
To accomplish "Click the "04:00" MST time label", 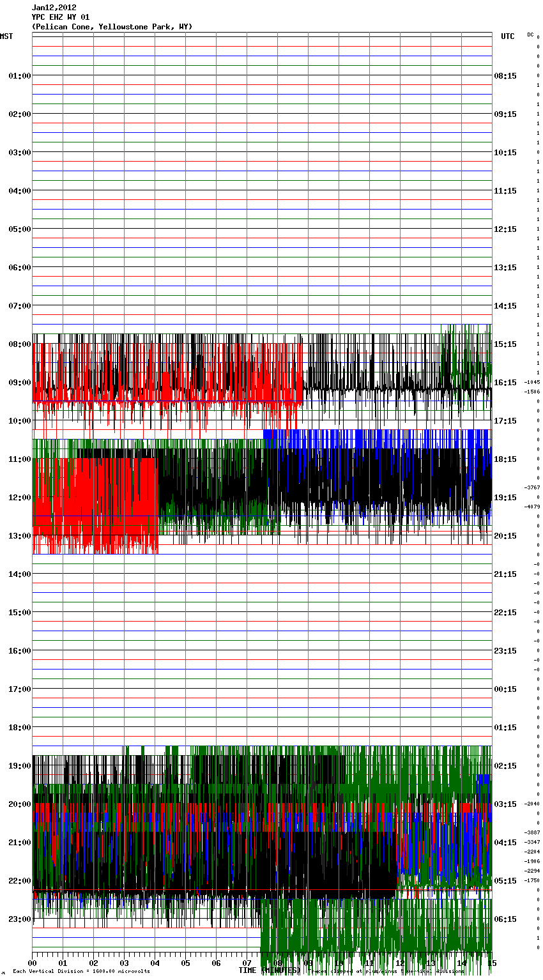I will [20, 191].
